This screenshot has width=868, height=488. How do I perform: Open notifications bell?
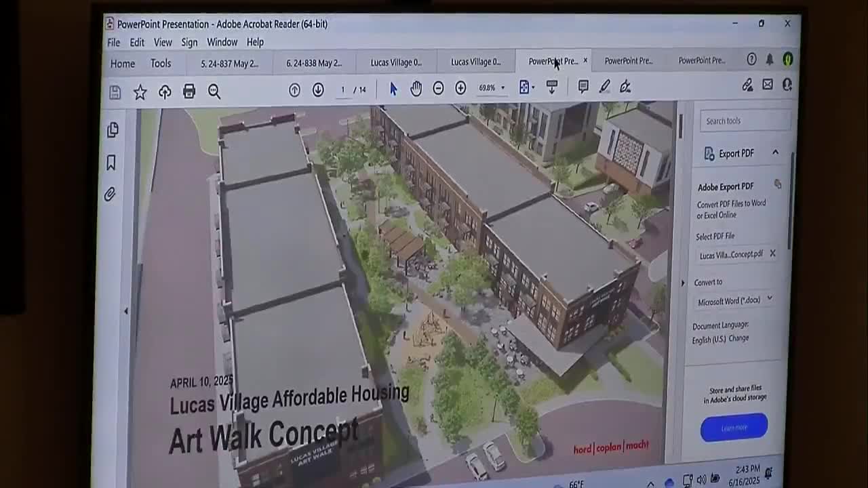pos(770,60)
